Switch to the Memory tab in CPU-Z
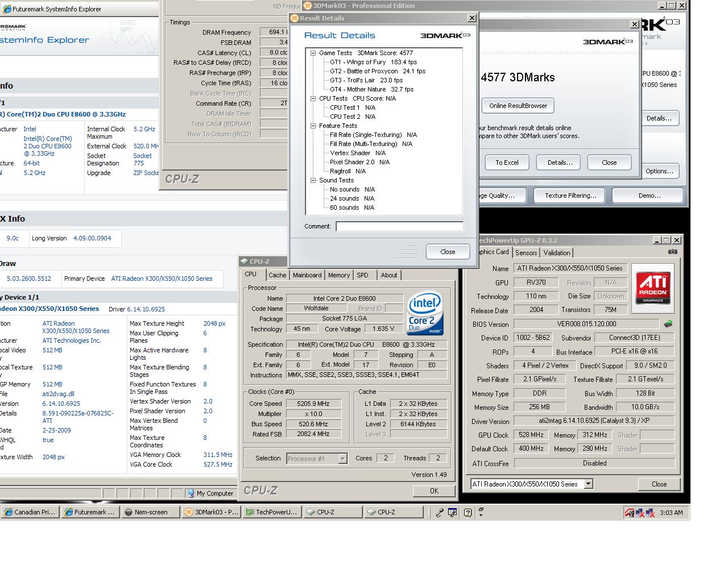The height and width of the screenshot is (582, 728). (x=339, y=275)
